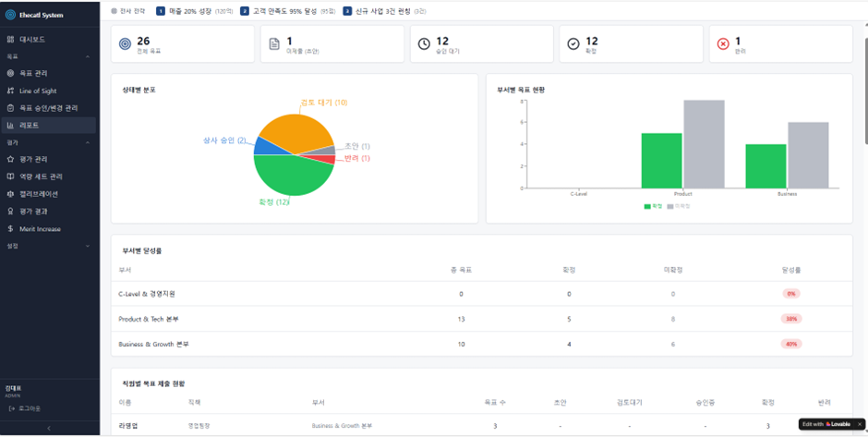The image size is (868, 437).
Task: Open the 캘리브레이션 scale icon
Action: click(x=10, y=194)
